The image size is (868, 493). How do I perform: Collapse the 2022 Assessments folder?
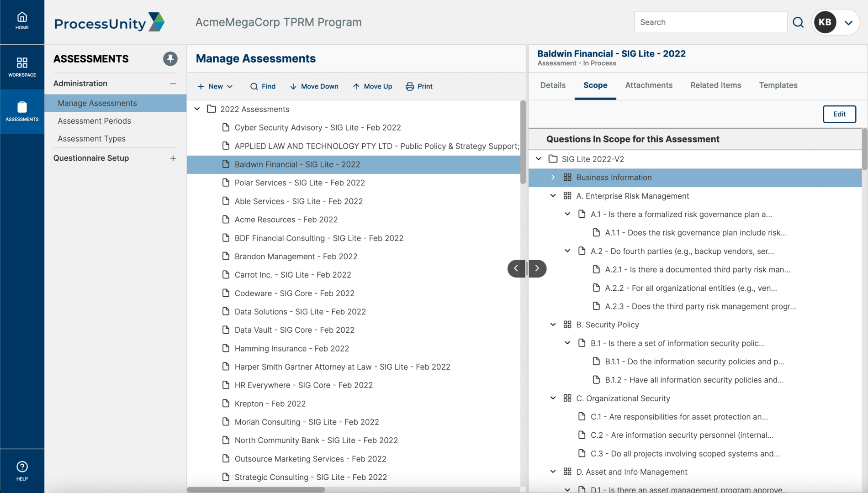pos(197,109)
